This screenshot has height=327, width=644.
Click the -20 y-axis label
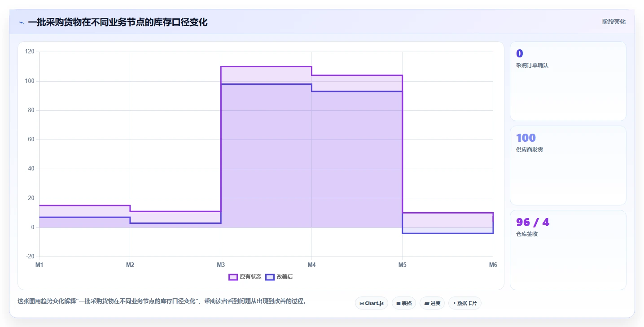point(30,257)
